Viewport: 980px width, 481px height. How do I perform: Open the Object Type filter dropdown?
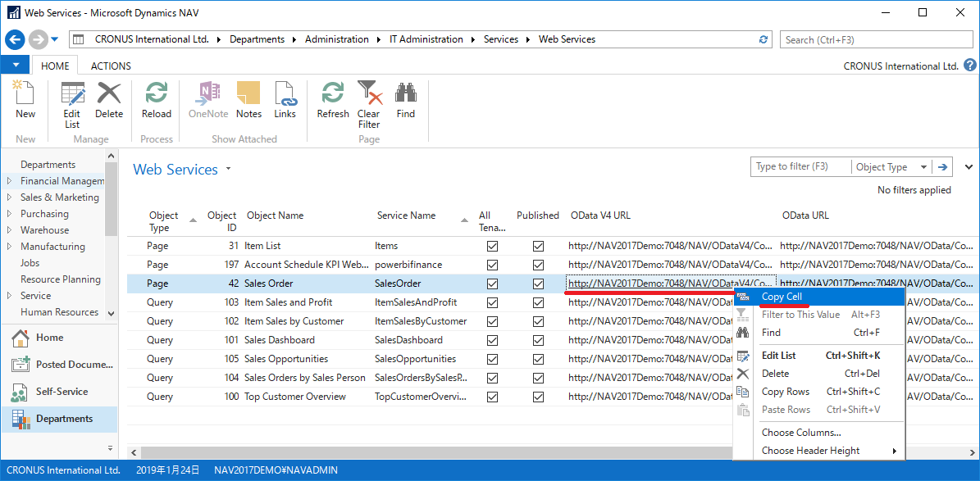[x=923, y=167]
